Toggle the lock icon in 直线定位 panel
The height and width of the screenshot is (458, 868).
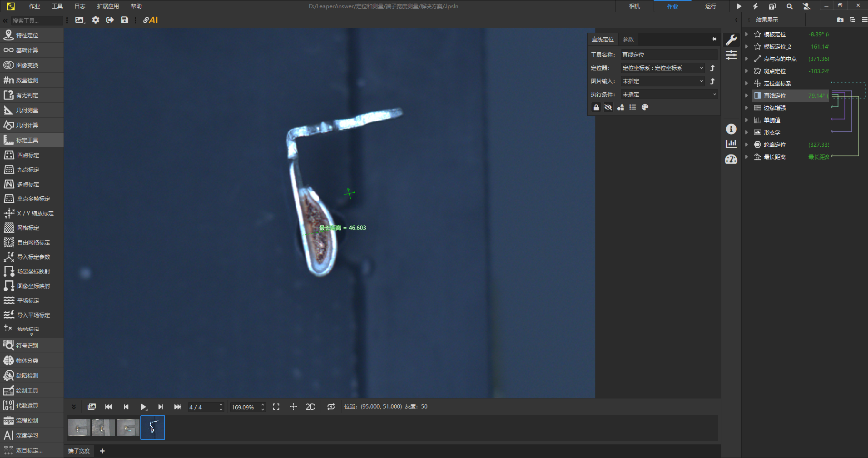[x=596, y=107]
